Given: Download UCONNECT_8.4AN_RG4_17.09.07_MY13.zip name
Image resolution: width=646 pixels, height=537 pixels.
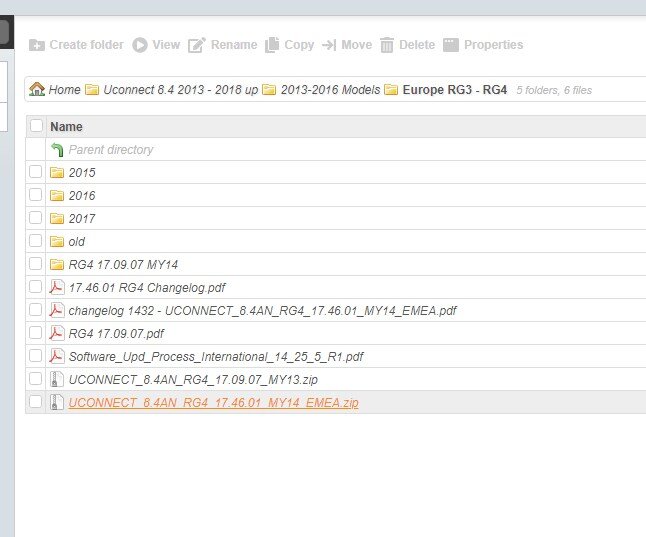Looking at the screenshot, I should click(x=193, y=380).
